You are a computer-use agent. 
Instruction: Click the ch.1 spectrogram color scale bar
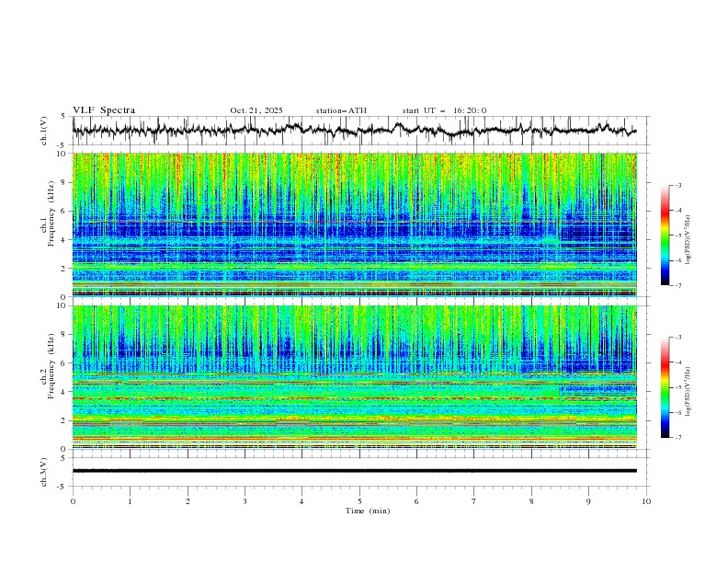coord(665,236)
